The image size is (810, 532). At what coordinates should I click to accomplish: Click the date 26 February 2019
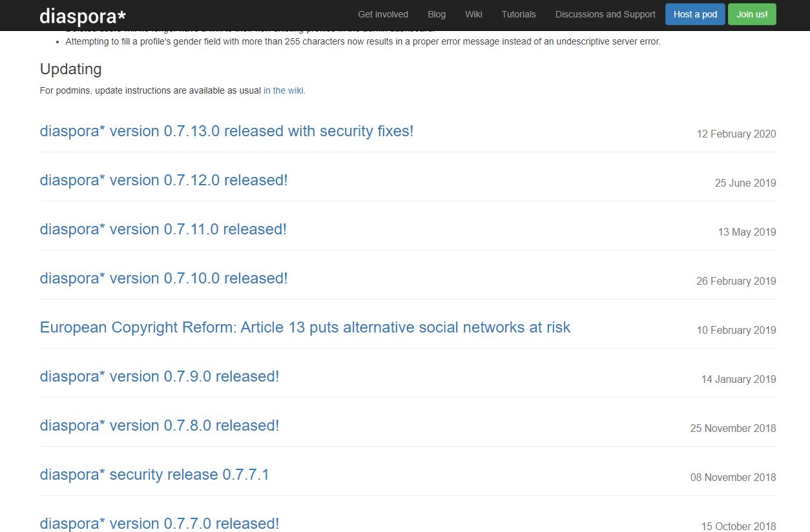(736, 281)
